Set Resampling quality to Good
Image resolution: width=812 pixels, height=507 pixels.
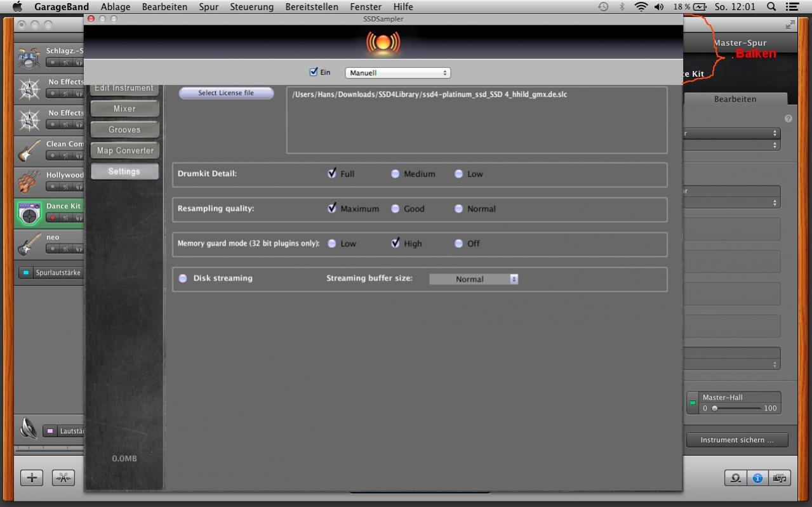395,209
